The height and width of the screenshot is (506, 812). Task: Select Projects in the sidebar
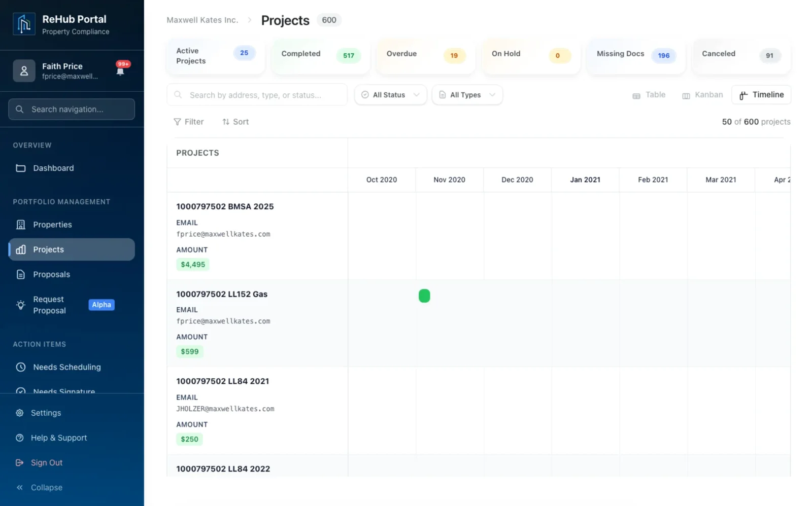point(72,249)
